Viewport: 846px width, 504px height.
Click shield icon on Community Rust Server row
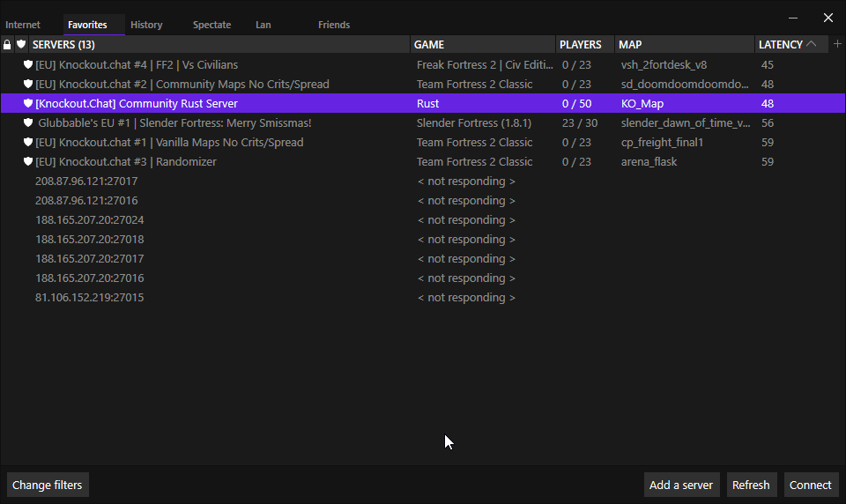pos(28,104)
